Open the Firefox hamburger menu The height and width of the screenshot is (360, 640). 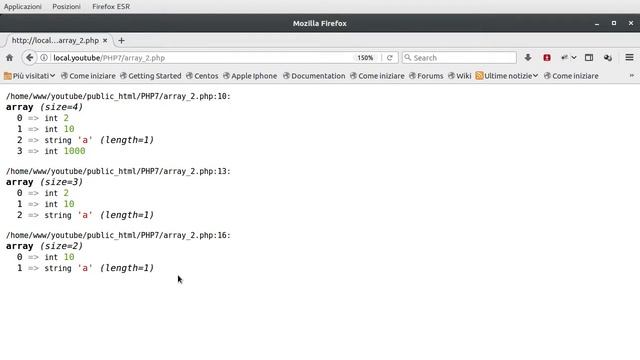click(x=629, y=58)
